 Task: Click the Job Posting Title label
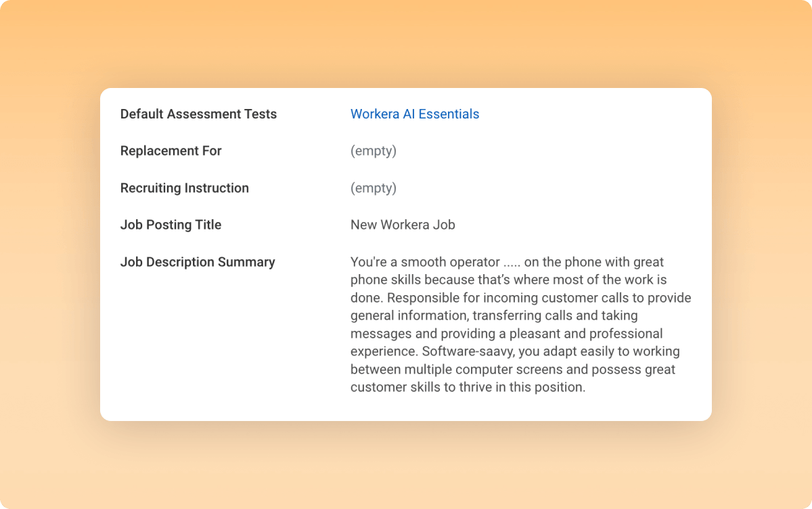[171, 225]
